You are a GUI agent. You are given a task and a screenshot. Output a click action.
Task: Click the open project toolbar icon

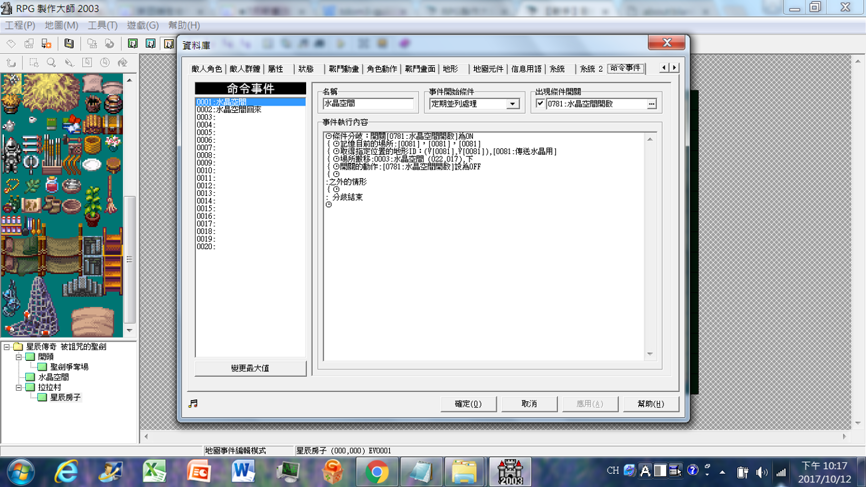point(29,44)
